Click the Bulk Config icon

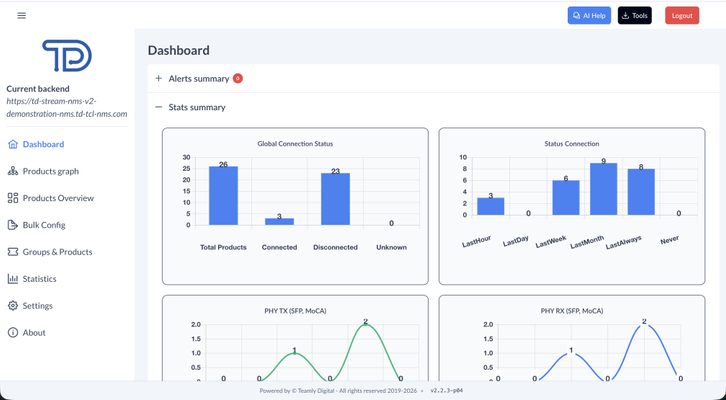click(13, 225)
